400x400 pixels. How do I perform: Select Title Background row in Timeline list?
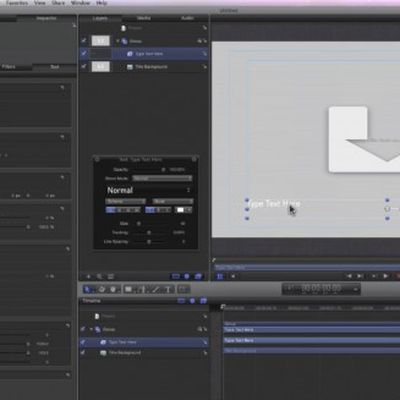tap(144, 353)
